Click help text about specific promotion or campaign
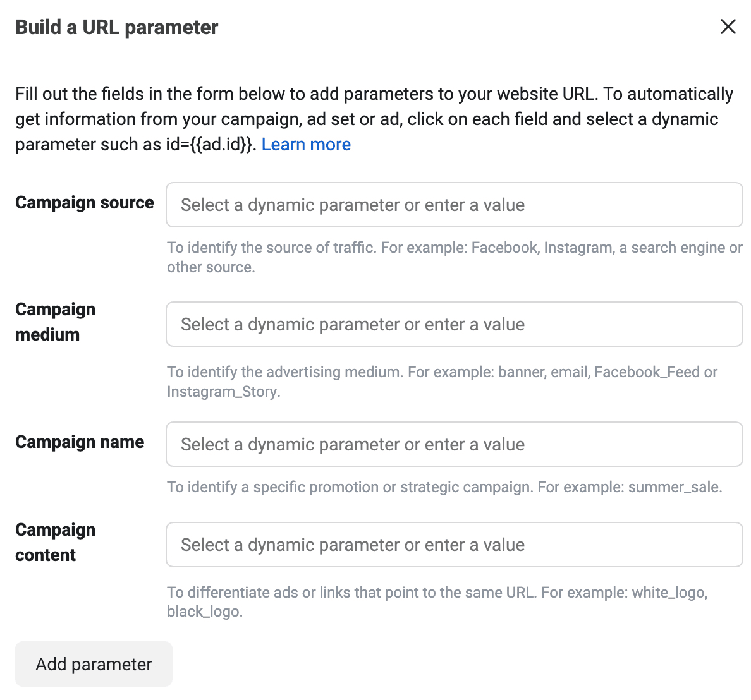The image size is (751, 700). tap(444, 487)
